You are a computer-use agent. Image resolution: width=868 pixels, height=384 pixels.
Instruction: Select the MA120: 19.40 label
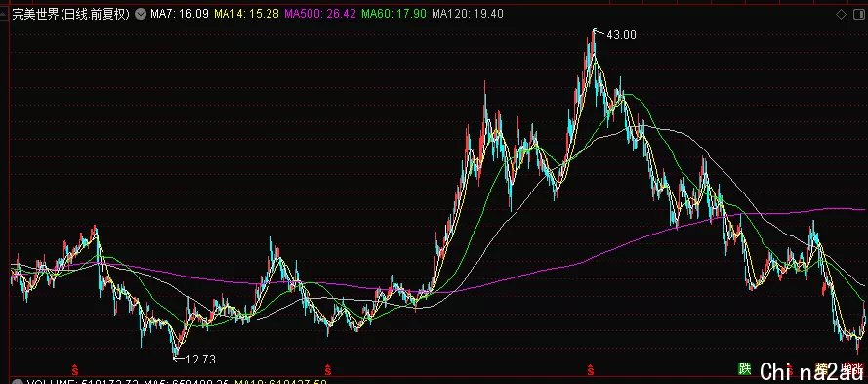point(468,14)
